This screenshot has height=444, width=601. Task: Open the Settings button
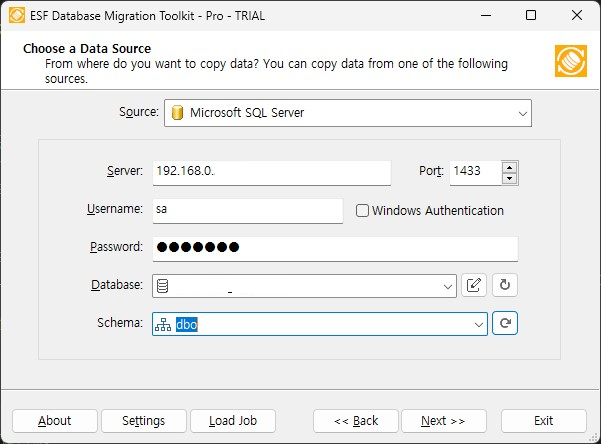(144, 421)
